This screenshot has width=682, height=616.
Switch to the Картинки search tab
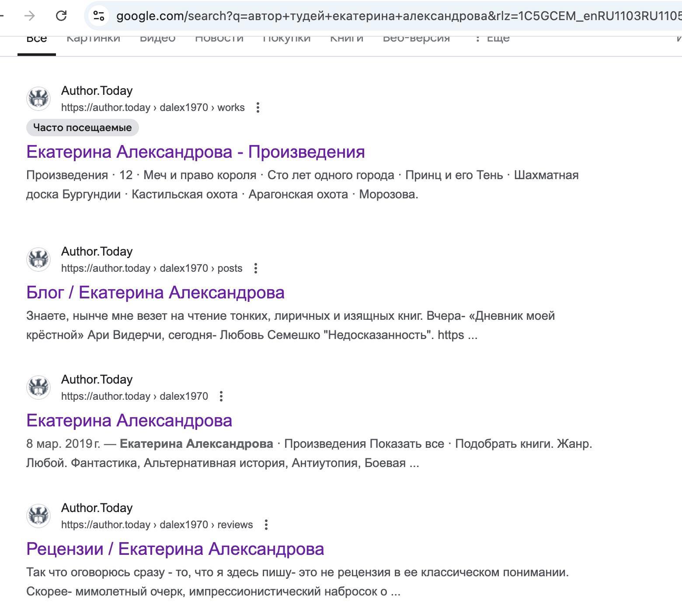click(x=93, y=38)
